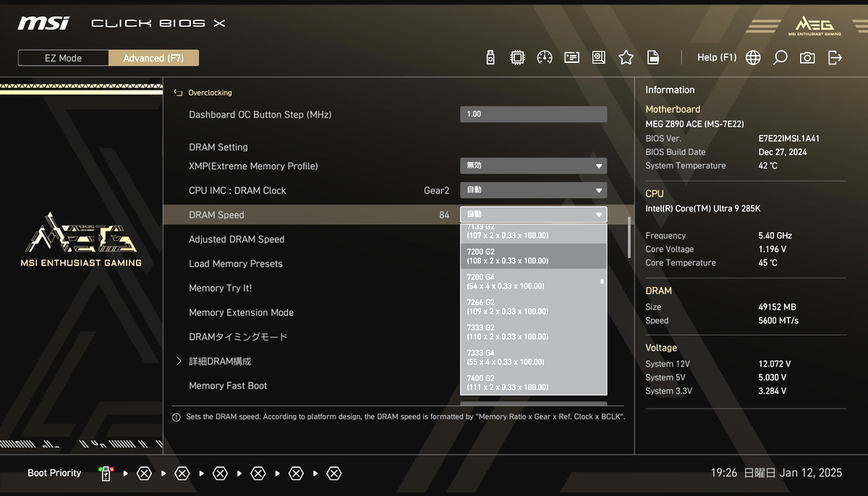
Task: Select the DRAM Speed setting row
Action: pos(397,215)
